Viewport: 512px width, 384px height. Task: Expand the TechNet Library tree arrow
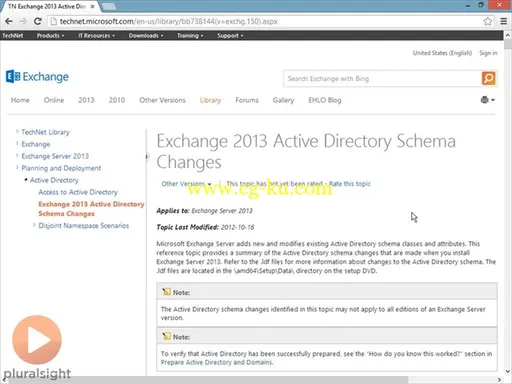pos(17,132)
